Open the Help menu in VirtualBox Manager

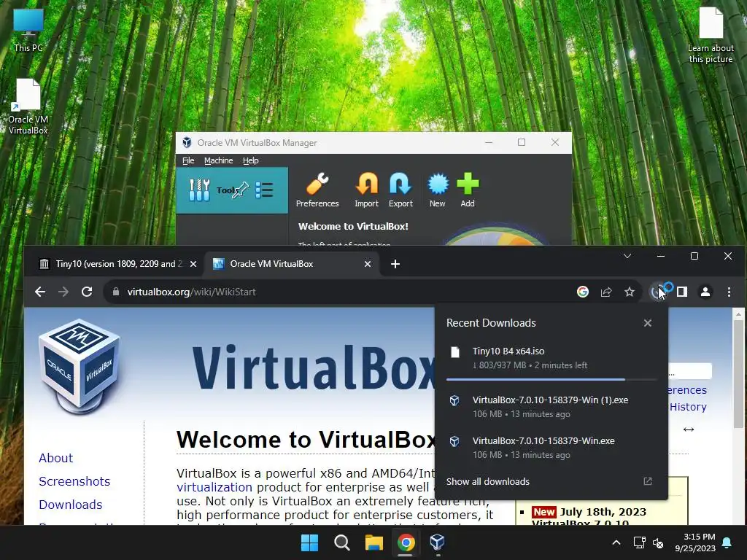coord(251,160)
